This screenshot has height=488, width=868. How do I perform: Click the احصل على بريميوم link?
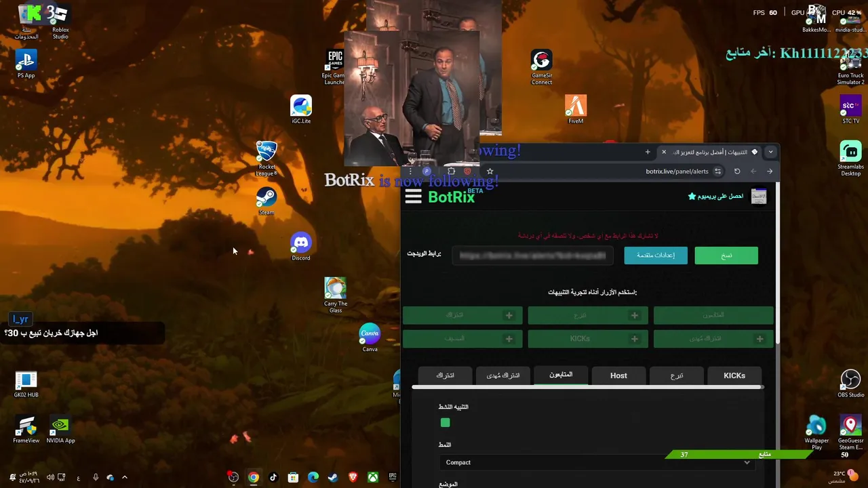click(x=715, y=197)
